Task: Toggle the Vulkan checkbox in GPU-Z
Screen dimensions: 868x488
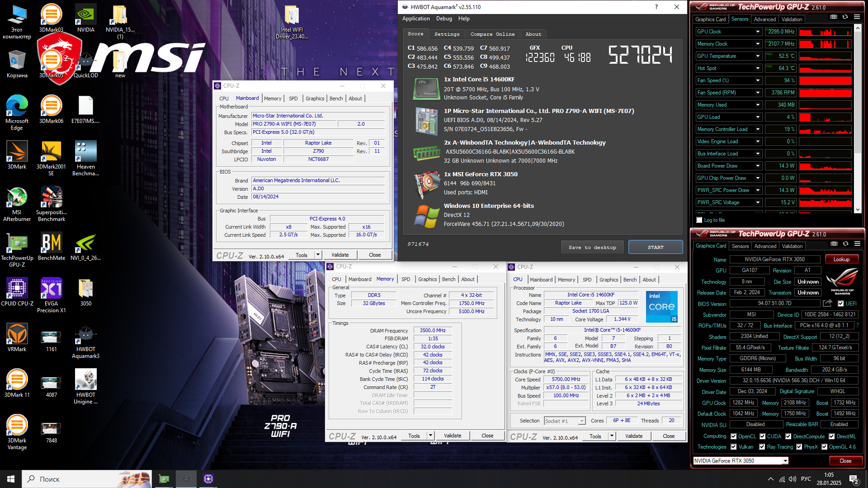Action: 734,447
